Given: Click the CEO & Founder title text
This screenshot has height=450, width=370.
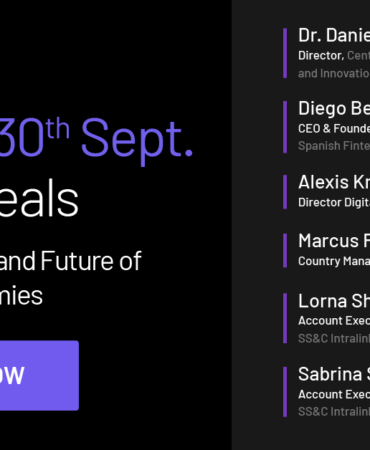Looking at the screenshot, I should click(334, 128).
